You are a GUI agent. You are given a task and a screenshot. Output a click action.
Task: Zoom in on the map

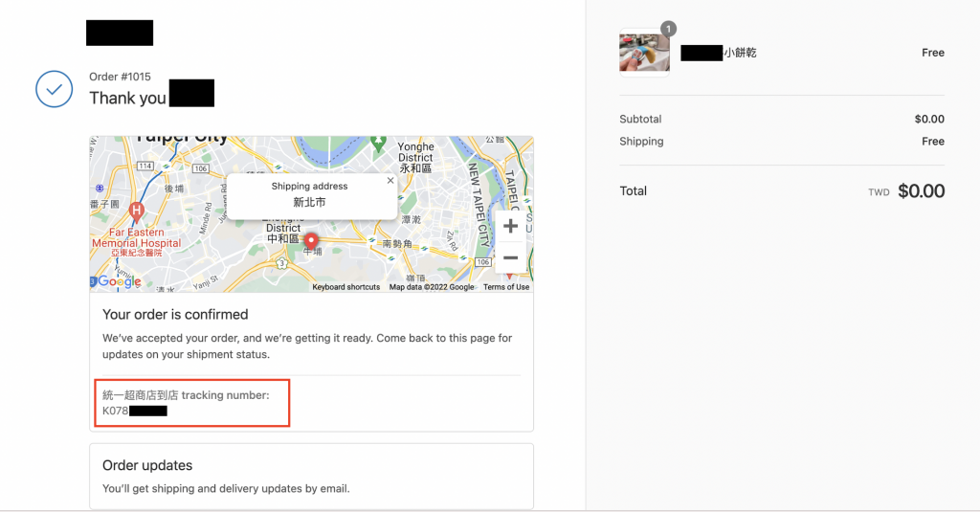[510, 226]
